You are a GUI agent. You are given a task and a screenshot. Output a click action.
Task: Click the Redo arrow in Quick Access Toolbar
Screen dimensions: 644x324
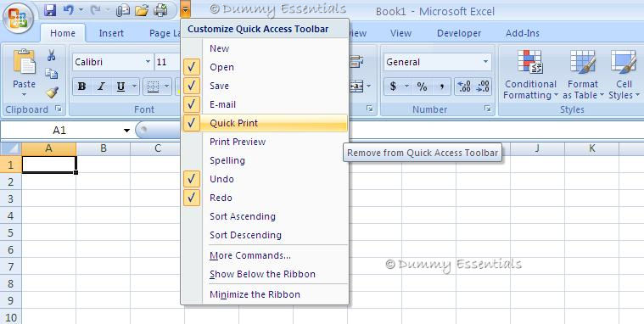tap(96, 10)
